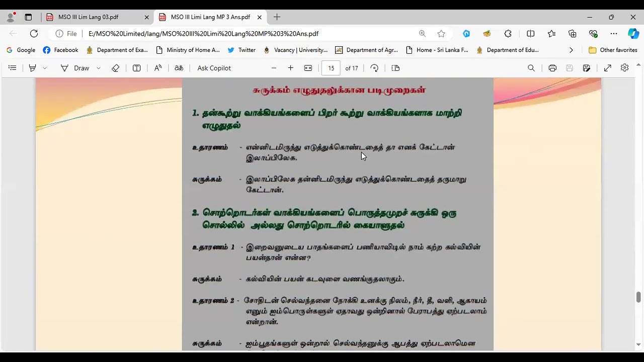This screenshot has width=644, height=362.
Task: Open the blue hexagon extension icon
Action: click(466, 34)
